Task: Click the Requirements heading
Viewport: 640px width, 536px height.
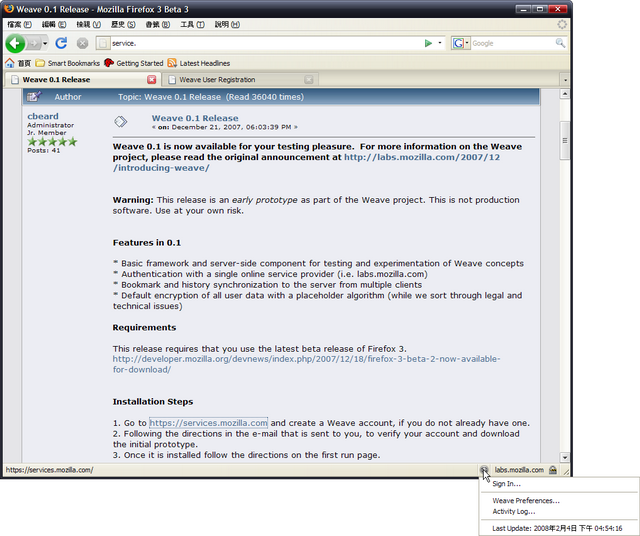Action: 144,327
